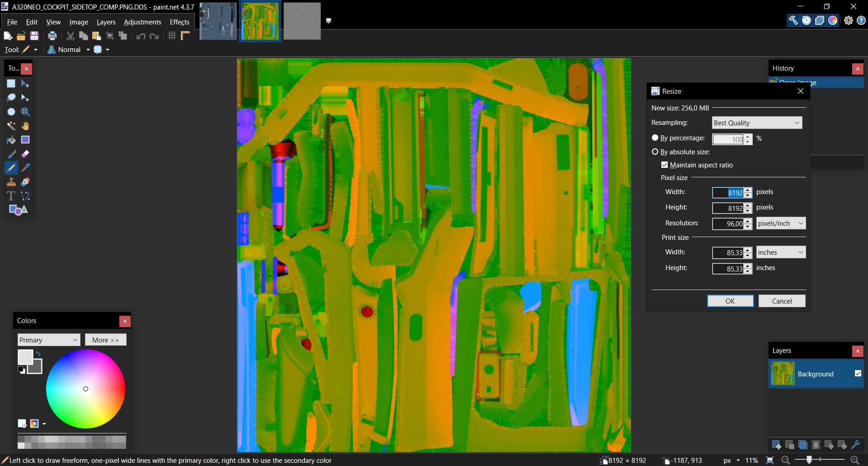This screenshot has width=868, height=466.
Task: Click the Print icon
Action: [52, 36]
